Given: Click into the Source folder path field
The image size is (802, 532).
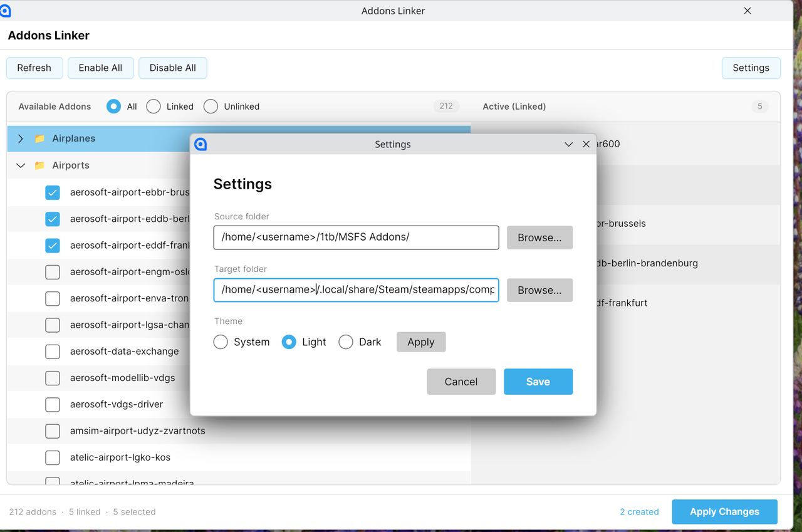Looking at the screenshot, I should tap(357, 237).
